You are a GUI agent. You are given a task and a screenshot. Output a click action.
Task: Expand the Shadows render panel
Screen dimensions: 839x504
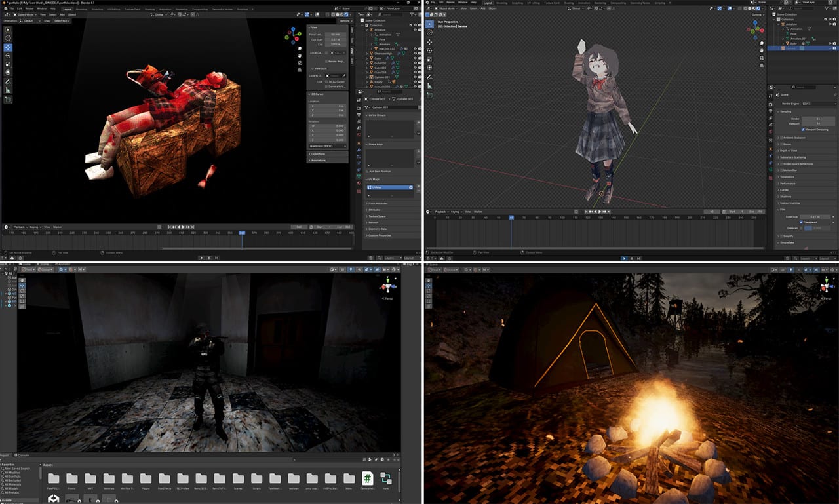785,197
